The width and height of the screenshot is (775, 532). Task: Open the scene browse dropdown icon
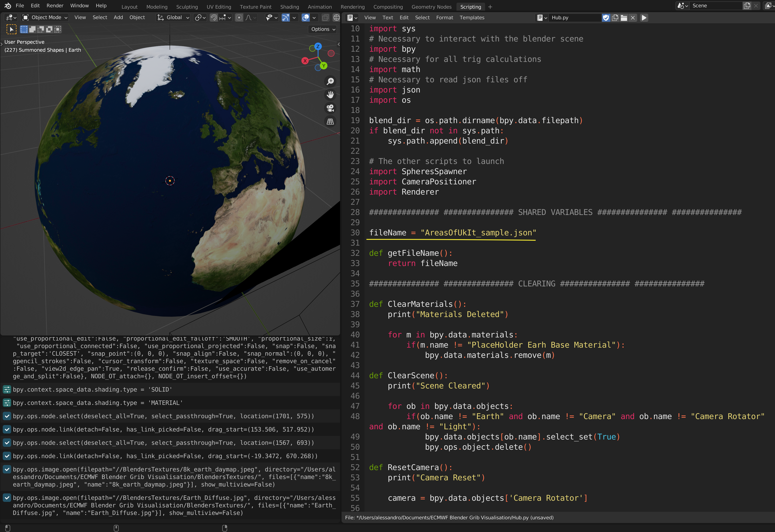(683, 6)
